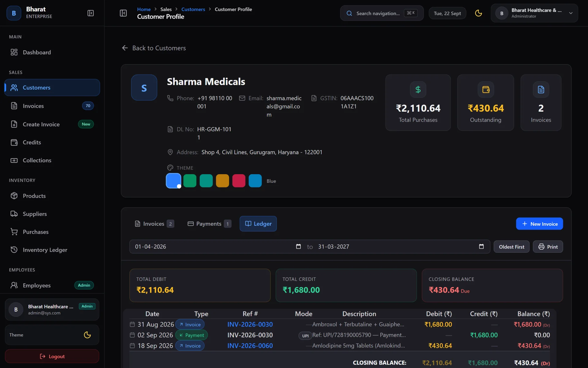Toggle the sidebar panel icon beside the breadcrumb
588x368 pixels.
coord(123,13)
